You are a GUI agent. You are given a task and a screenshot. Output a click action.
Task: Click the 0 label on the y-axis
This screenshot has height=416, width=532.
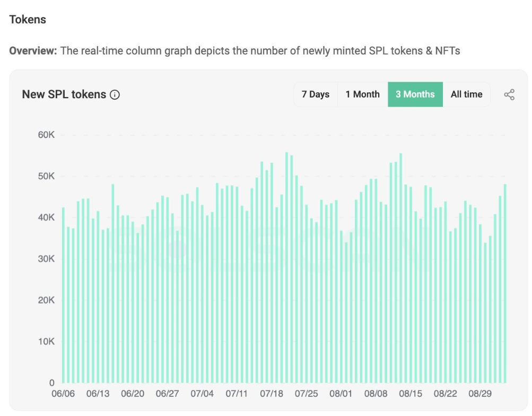tap(52, 383)
